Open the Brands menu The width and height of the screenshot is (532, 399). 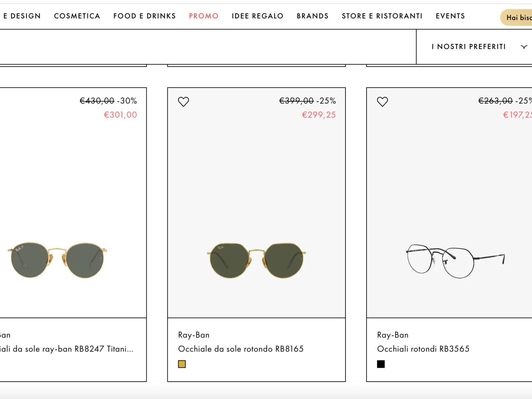click(313, 16)
